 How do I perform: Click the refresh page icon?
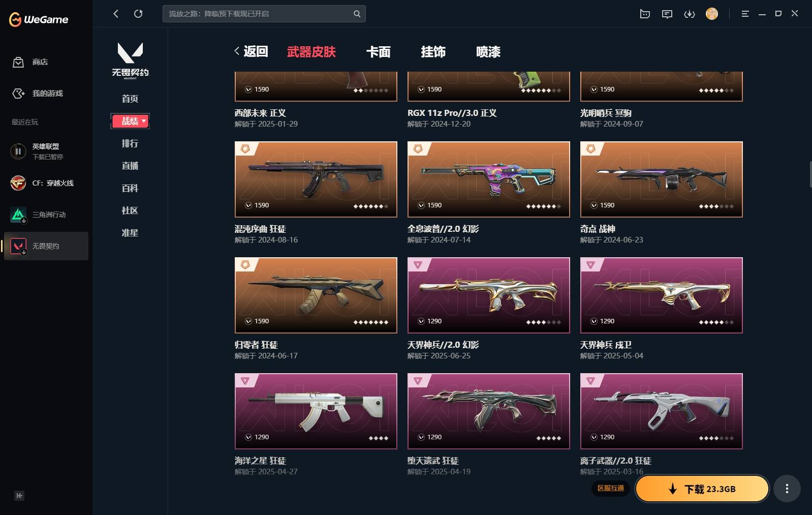click(x=138, y=14)
